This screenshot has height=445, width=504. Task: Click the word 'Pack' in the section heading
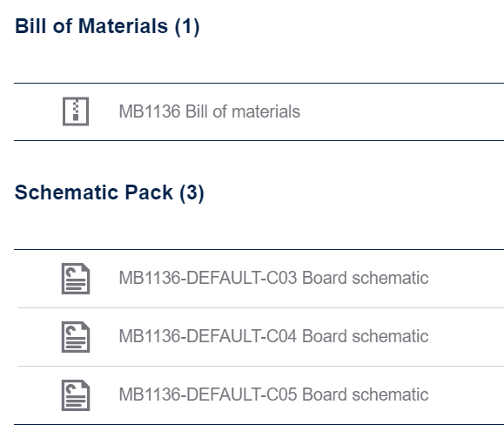(149, 192)
